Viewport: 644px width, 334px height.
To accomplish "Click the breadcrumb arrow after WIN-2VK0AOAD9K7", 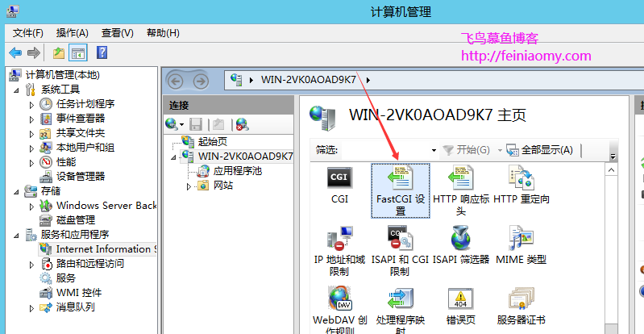I will click(368, 80).
